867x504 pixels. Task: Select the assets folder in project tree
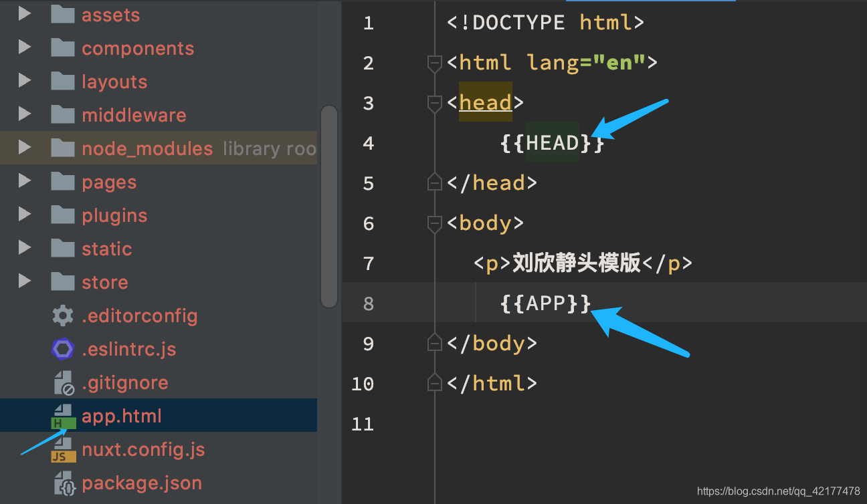[x=111, y=15]
